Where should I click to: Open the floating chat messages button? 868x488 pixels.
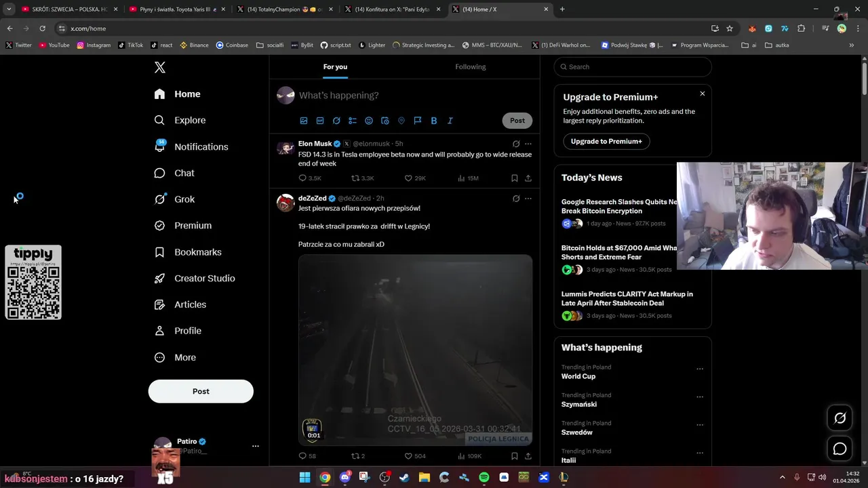tap(840, 449)
